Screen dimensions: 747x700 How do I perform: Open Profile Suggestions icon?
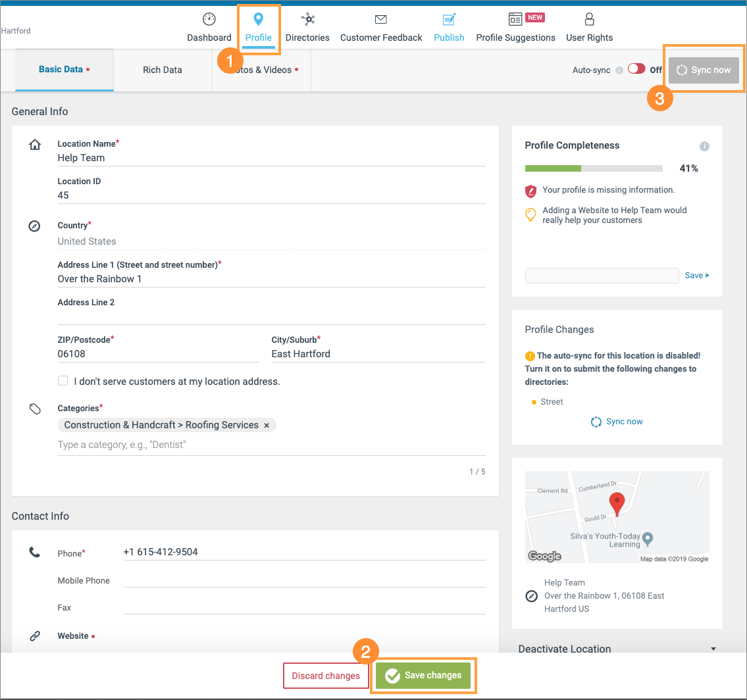click(515, 19)
